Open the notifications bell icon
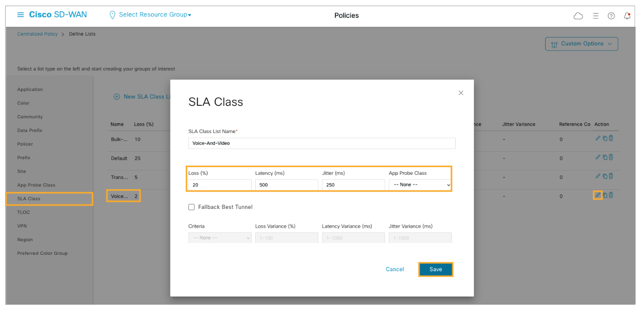 [x=627, y=16]
